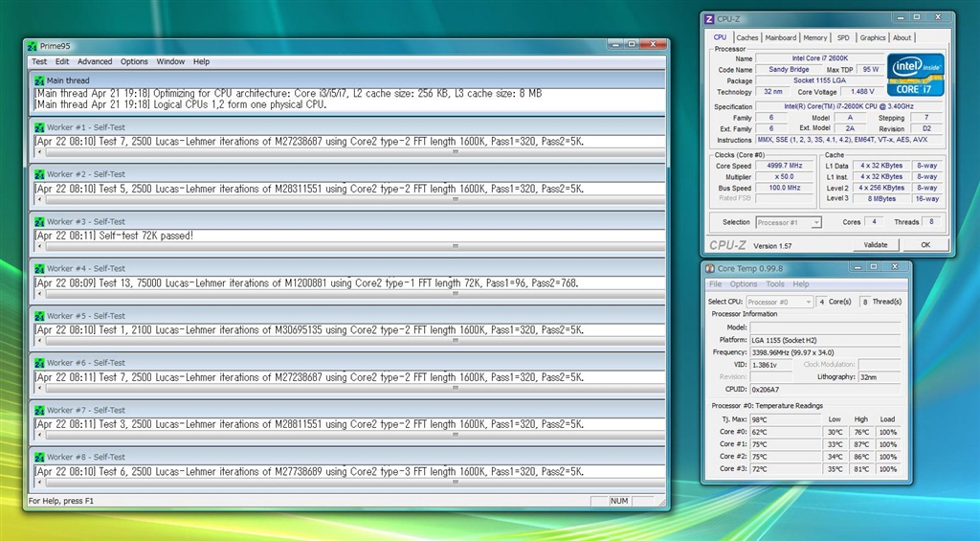The image size is (980, 541).
Task: Click the Worker #4 M1200881 test log line
Action: pyautogui.click(x=306, y=283)
